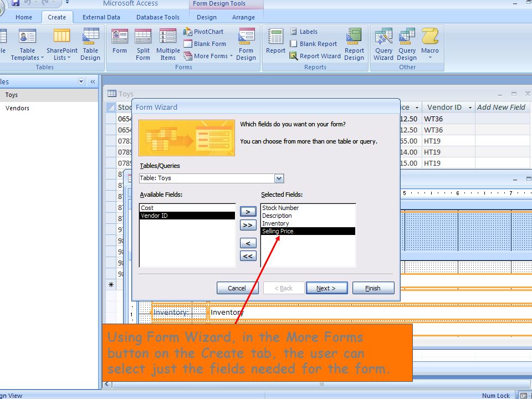532x399 pixels.
Task: Remove selected field with < button
Action: pyautogui.click(x=248, y=243)
